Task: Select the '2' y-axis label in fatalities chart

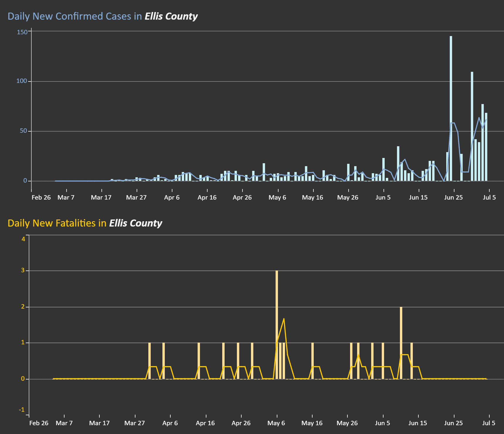Action: [23, 307]
